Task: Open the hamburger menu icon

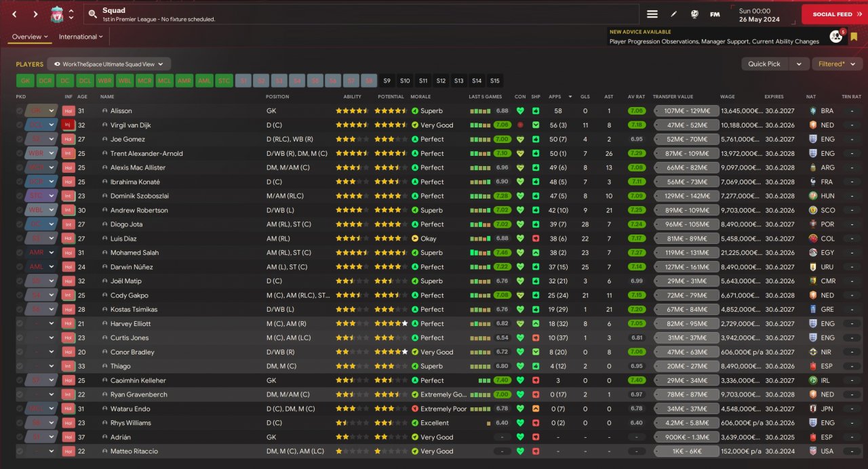Action: (x=652, y=14)
